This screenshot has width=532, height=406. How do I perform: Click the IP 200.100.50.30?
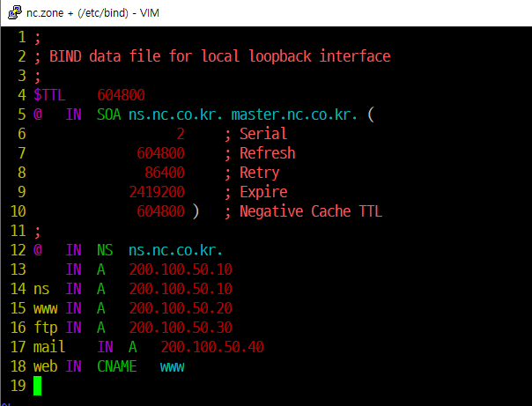(181, 328)
